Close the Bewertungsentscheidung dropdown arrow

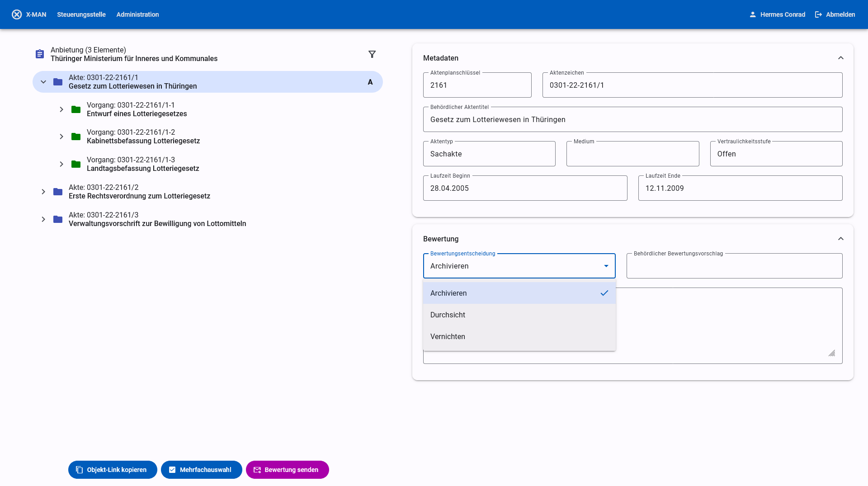606,266
